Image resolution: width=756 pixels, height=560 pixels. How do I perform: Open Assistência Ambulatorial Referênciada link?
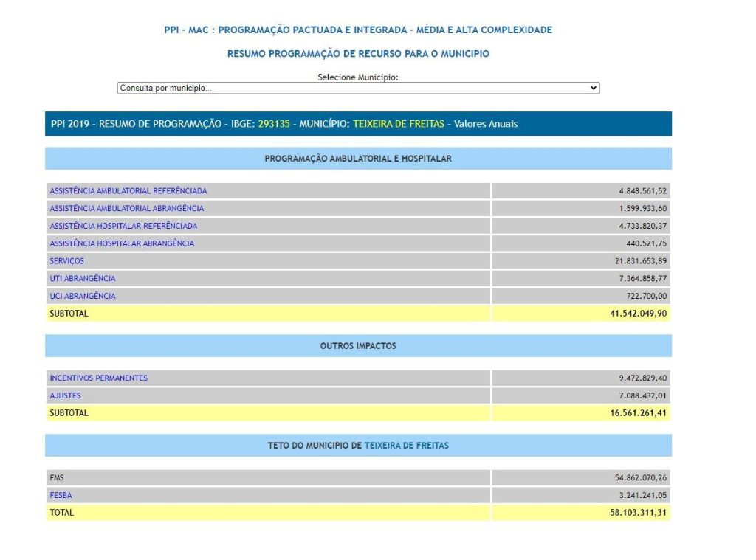coord(128,191)
